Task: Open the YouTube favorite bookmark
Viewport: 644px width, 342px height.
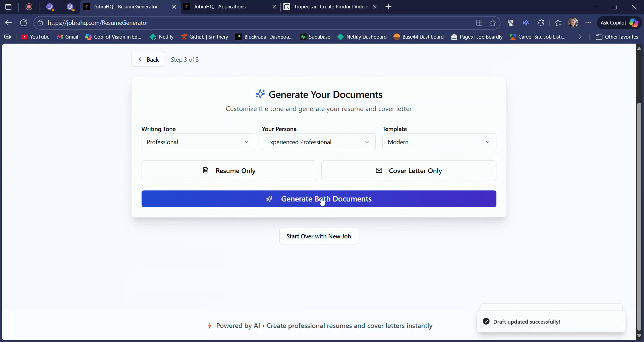Action: point(35,37)
